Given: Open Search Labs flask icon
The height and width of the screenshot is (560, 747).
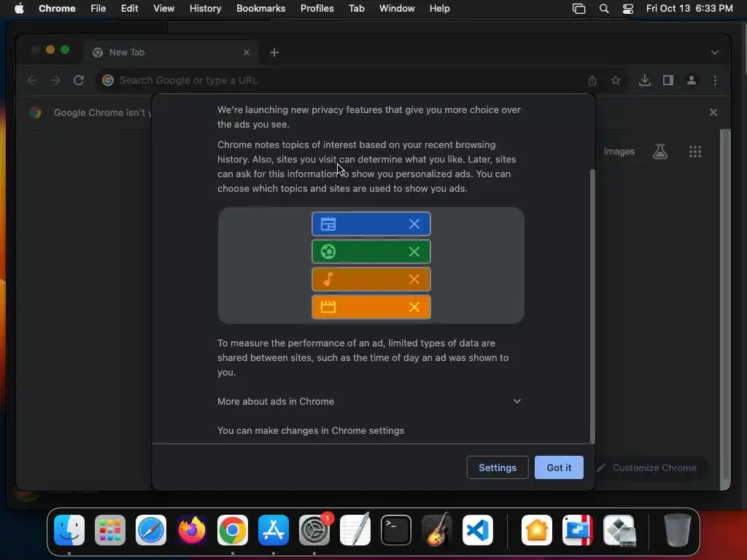Looking at the screenshot, I should pos(659,152).
